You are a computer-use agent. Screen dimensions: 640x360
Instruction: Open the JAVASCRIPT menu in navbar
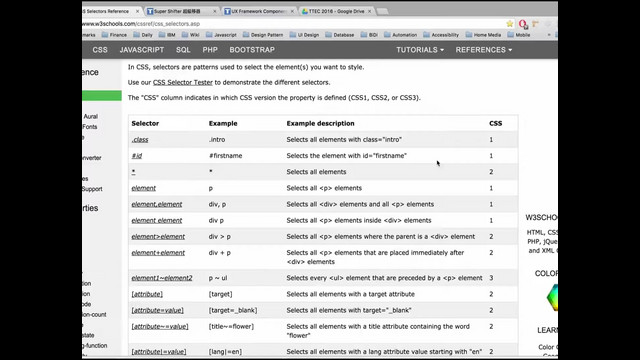coord(142,50)
